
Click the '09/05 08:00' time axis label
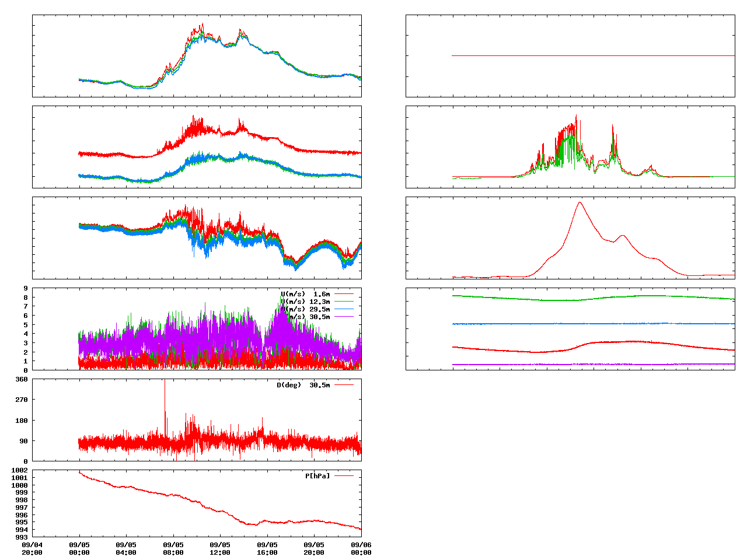tap(173, 548)
